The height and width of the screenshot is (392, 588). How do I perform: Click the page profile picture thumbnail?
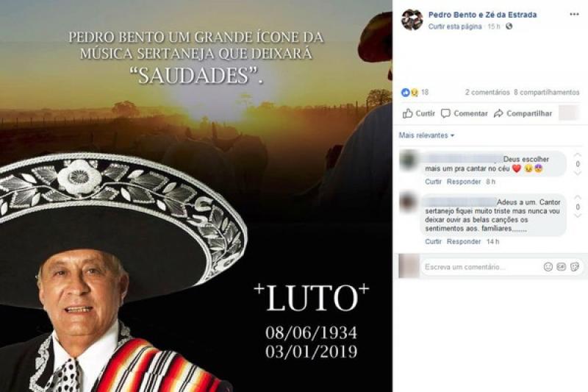(x=412, y=20)
